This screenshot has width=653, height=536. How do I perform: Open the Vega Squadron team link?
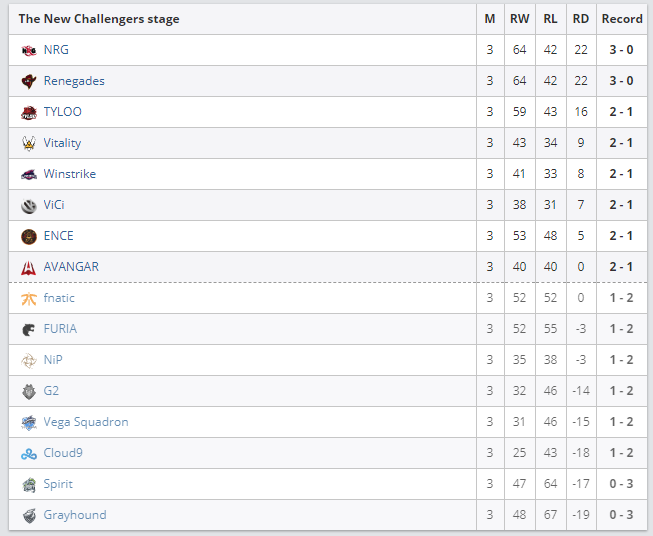[86, 422]
